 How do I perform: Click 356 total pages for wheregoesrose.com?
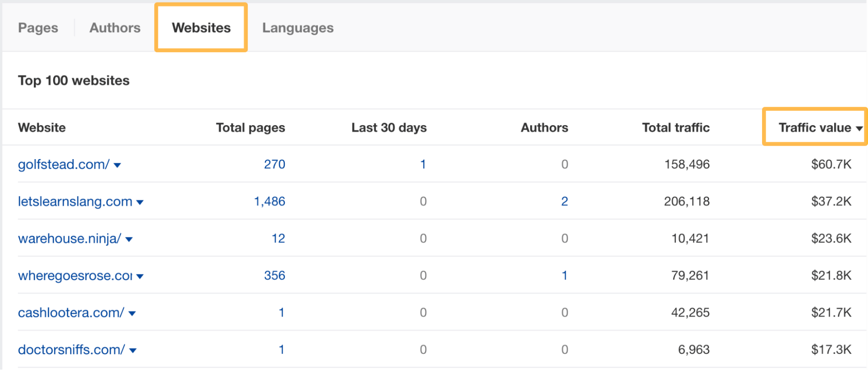(x=274, y=275)
